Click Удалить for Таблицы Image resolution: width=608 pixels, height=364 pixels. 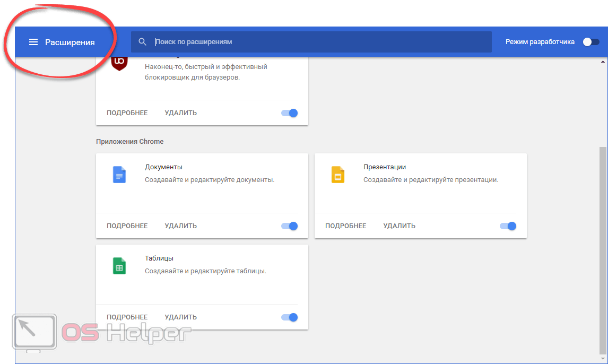click(181, 317)
